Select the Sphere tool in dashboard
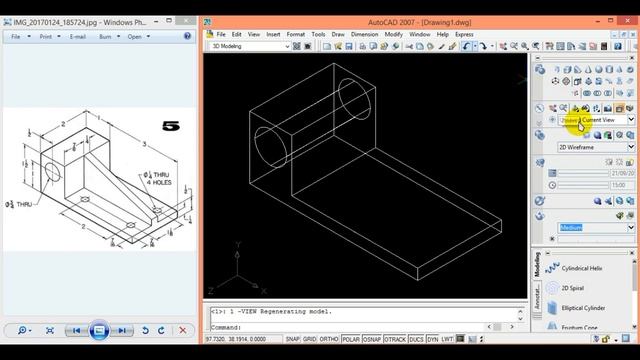 [x=599, y=70]
